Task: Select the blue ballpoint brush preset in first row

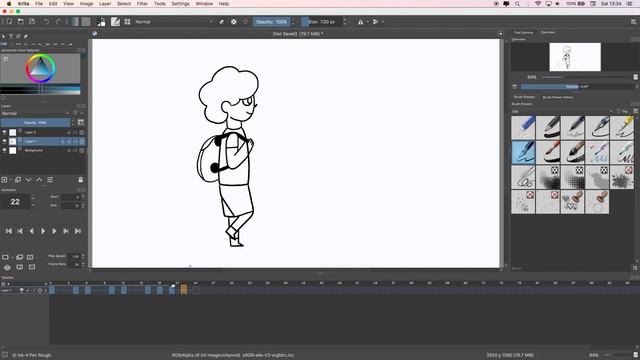Action: [523, 127]
